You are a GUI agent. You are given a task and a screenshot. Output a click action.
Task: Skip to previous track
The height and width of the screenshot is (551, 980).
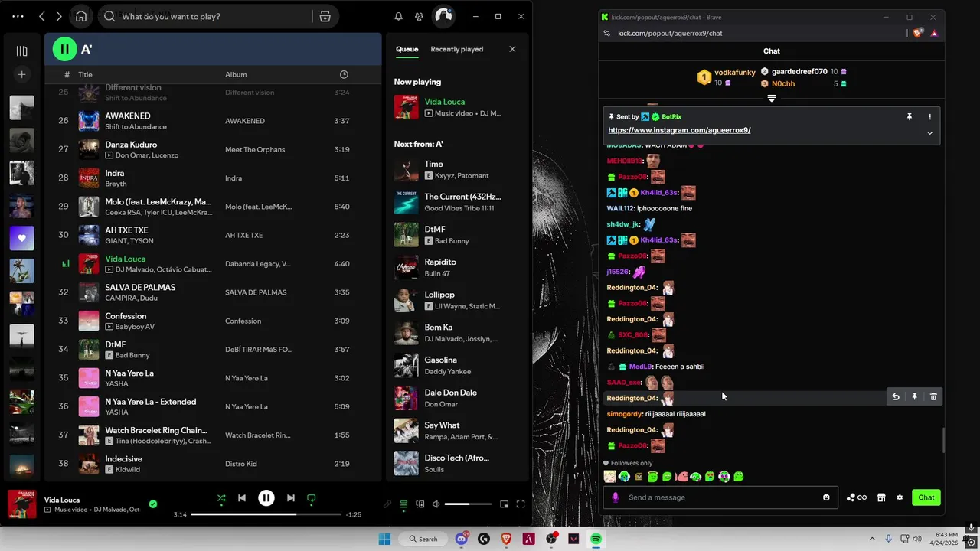coord(242,498)
